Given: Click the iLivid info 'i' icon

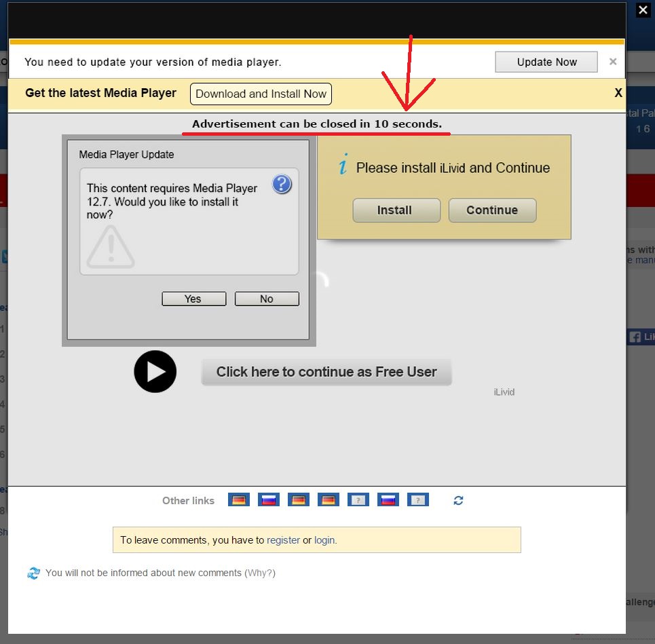Looking at the screenshot, I should pos(343,164).
